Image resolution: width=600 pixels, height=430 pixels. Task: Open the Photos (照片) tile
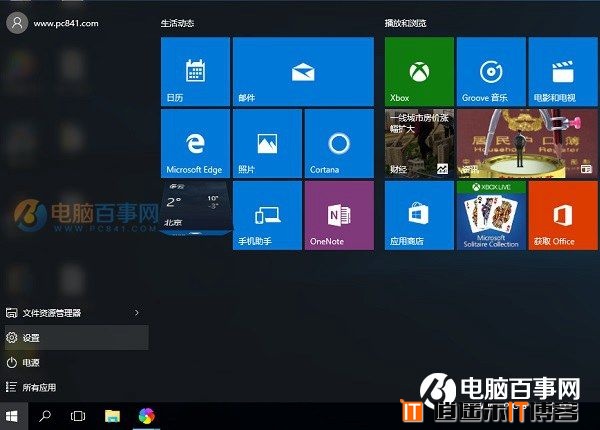click(x=266, y=143)
